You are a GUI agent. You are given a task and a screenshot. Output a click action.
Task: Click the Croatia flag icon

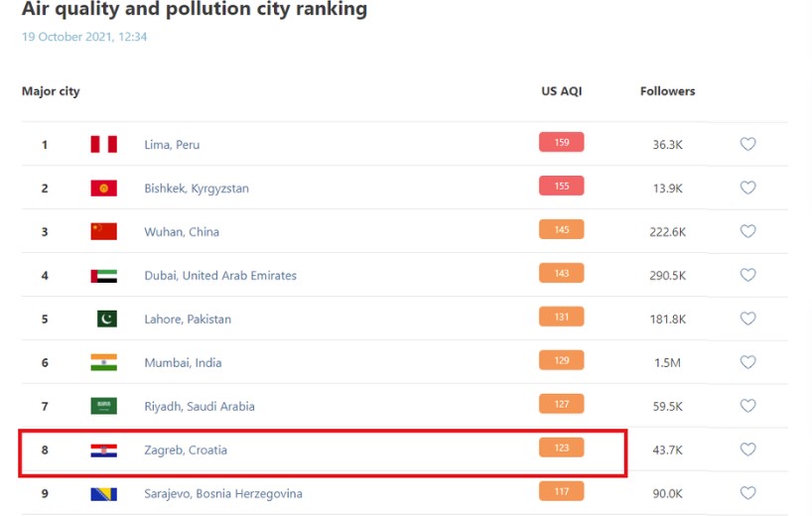pyautogui.click(x=103, y=451)
